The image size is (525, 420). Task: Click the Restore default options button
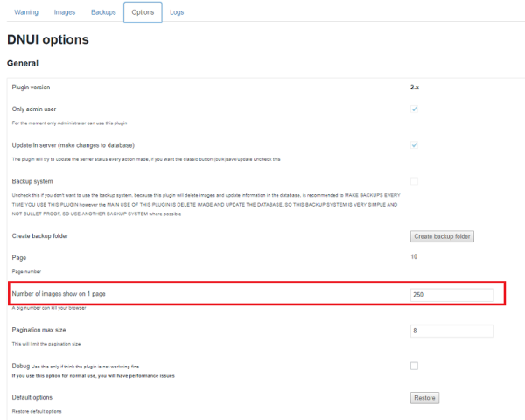click(x=424, y=398)
